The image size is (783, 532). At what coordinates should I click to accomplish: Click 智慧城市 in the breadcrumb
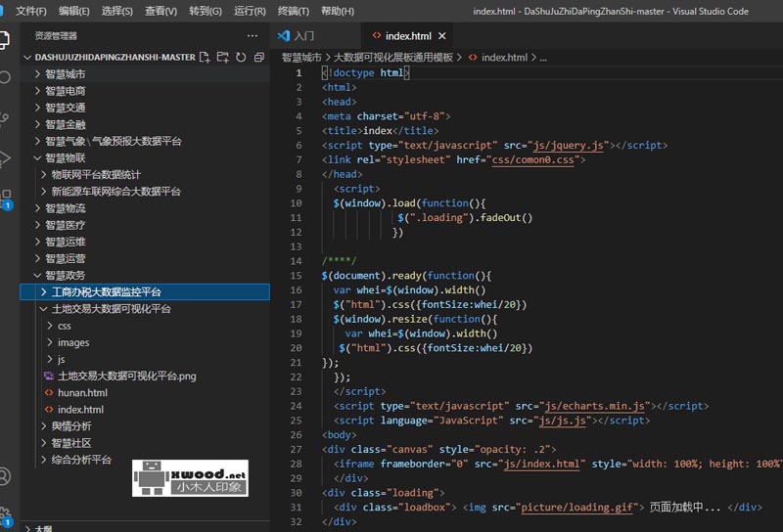point(301,58)
